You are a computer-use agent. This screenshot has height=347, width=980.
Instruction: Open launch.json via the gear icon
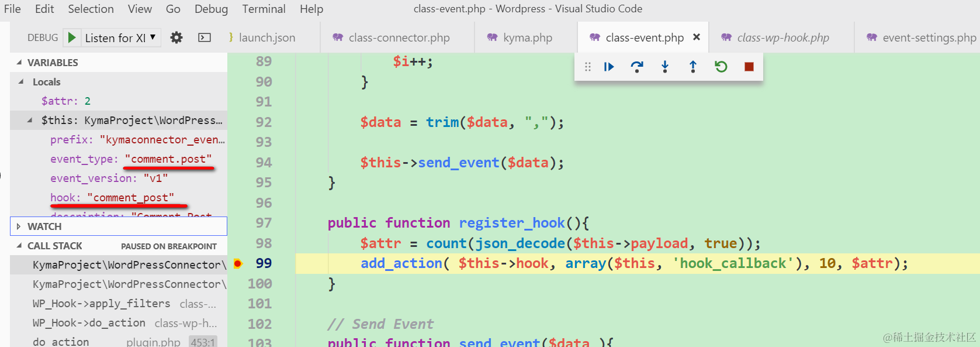[x=176, y=37]
